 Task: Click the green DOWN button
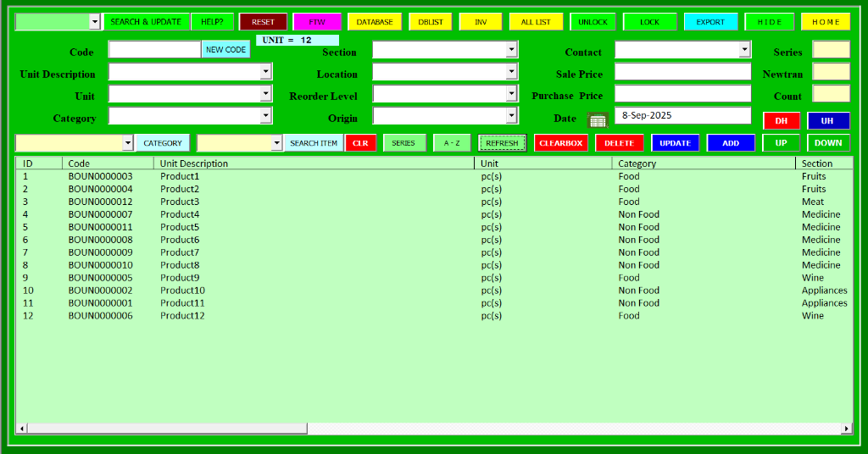828,142
